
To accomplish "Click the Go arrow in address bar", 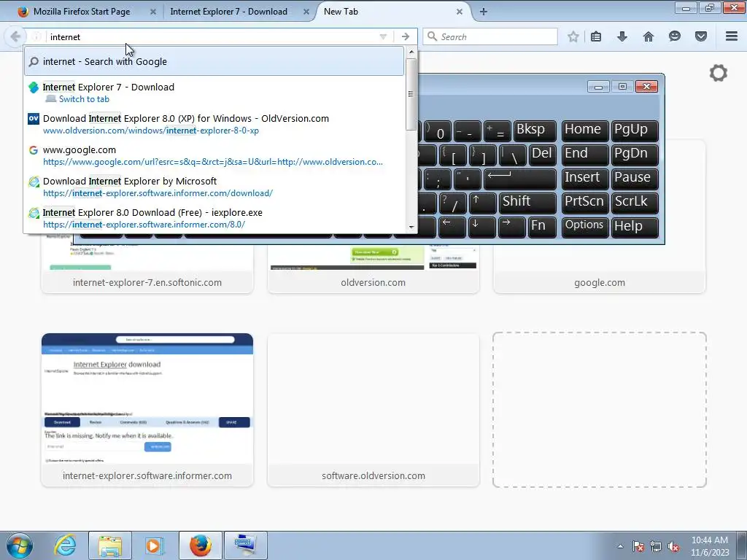I will coord(406,36).
